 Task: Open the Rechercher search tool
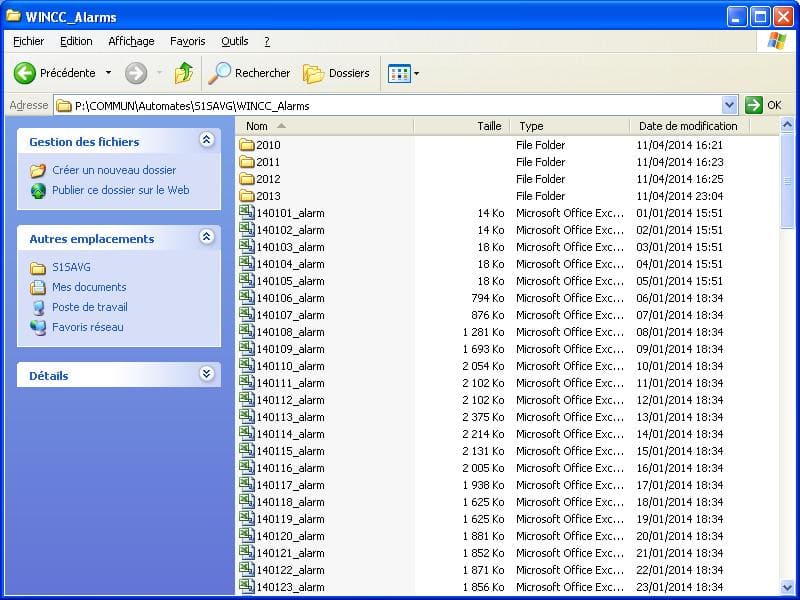pyautogui.click(x=249, y=73)
